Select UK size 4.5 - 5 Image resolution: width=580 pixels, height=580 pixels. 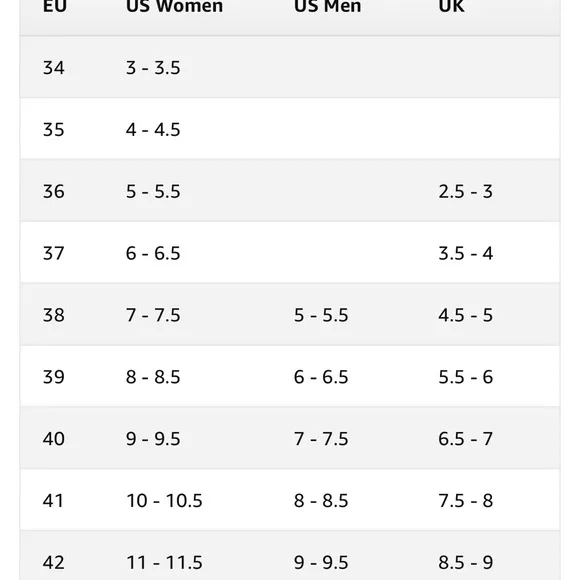[x=466, y=315]
